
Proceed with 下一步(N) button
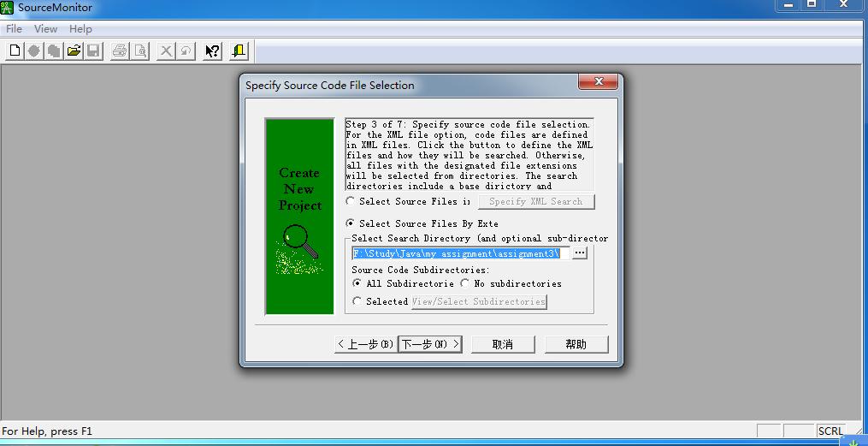coord(430,344)
